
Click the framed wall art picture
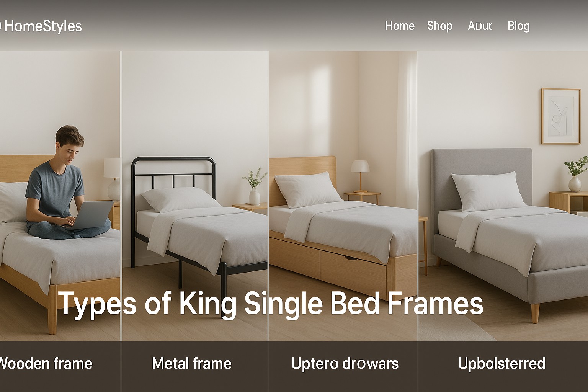(x=561, y=116)
